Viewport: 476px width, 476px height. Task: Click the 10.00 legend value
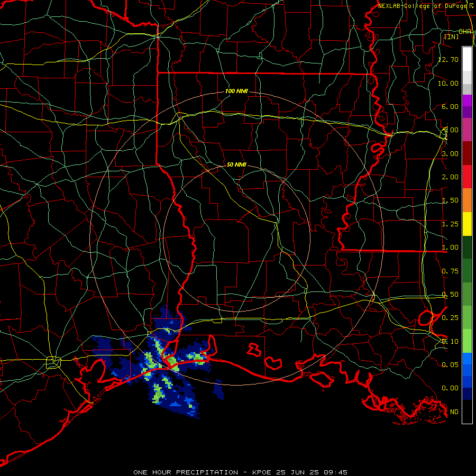448,83
